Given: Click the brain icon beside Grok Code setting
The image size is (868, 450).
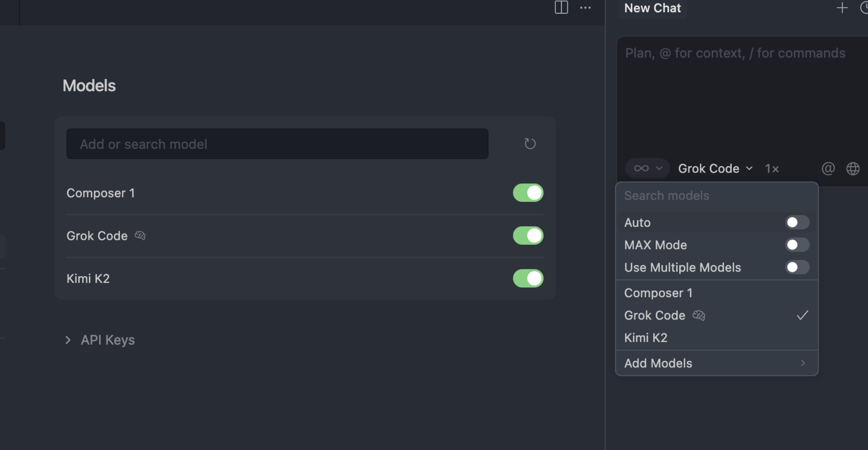Looking at the screenshot, I should [x=140, y=236].
